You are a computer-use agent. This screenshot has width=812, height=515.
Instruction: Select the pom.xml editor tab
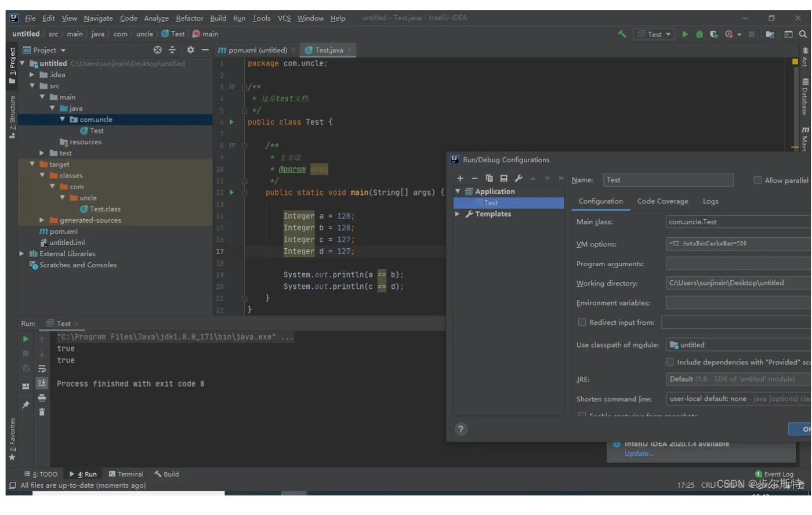point(256,50)
